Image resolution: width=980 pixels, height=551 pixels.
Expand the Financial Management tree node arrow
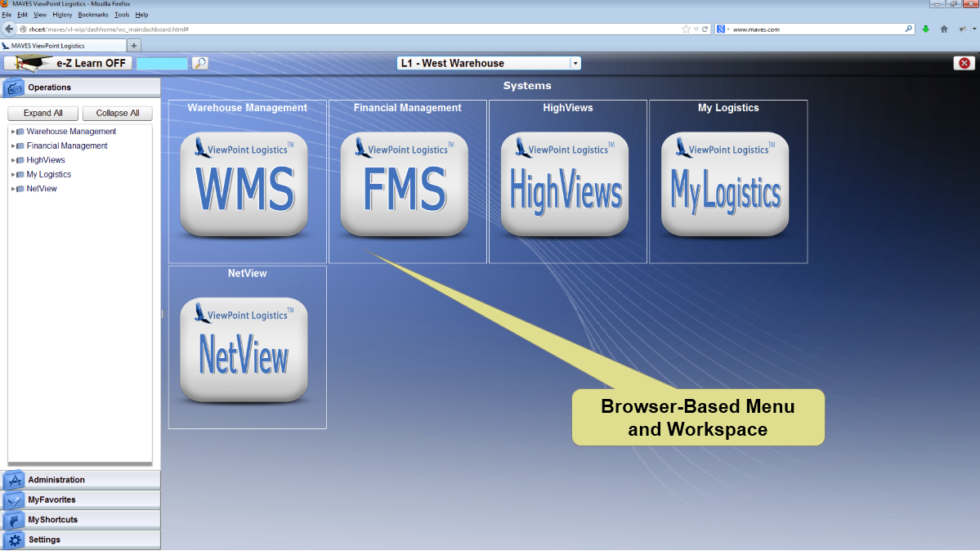coord(12,146)
